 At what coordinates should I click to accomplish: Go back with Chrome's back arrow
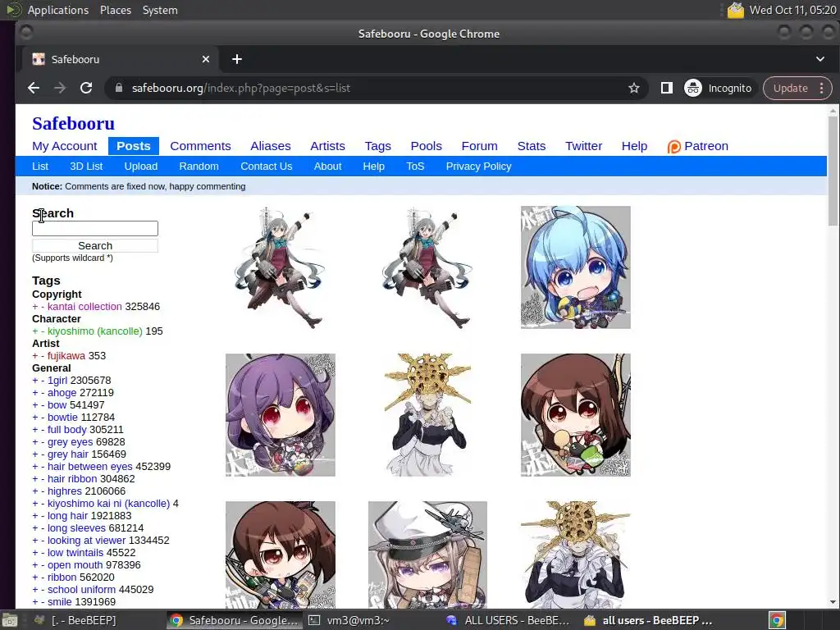34,88
